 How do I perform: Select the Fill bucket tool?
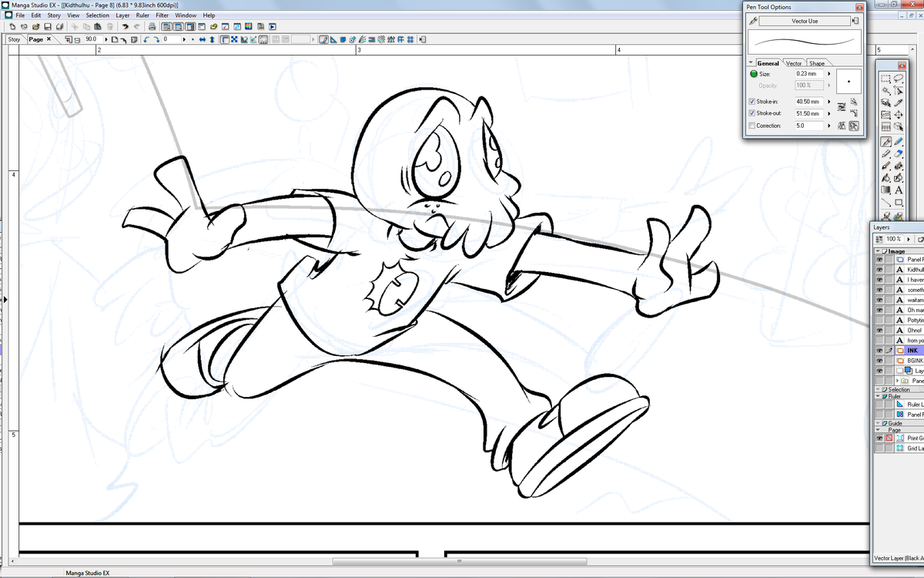coord(886,178)
